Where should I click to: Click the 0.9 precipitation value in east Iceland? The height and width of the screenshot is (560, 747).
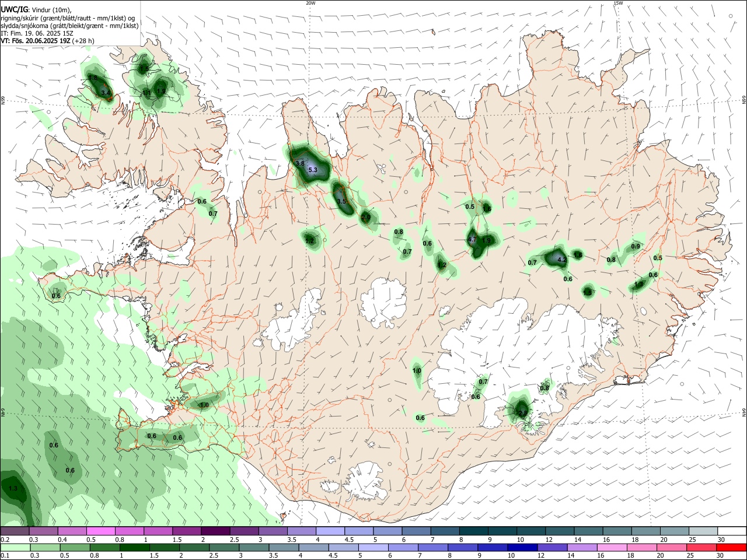636,246
